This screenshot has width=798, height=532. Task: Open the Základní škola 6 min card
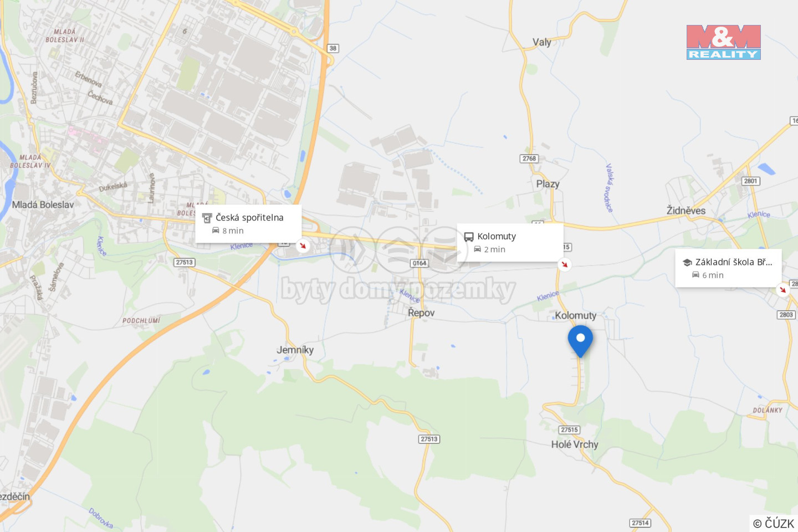click(728, 268)
